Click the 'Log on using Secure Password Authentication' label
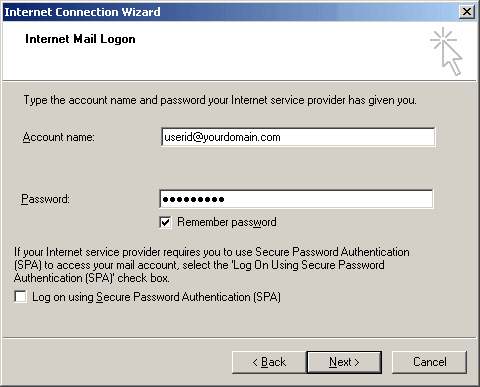 pos(156,297)
